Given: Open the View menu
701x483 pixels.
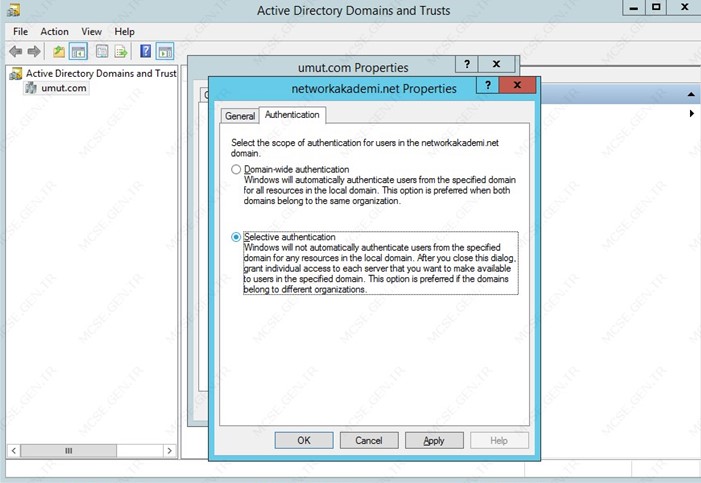Looking at the screenshot, I should [91, 32].
